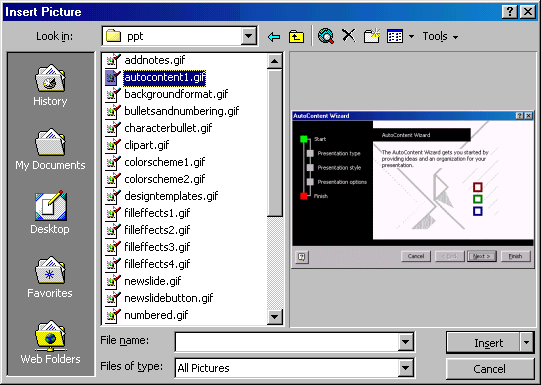
Task: Select addnotes.gif file name
Action: [x=155, y=60]
